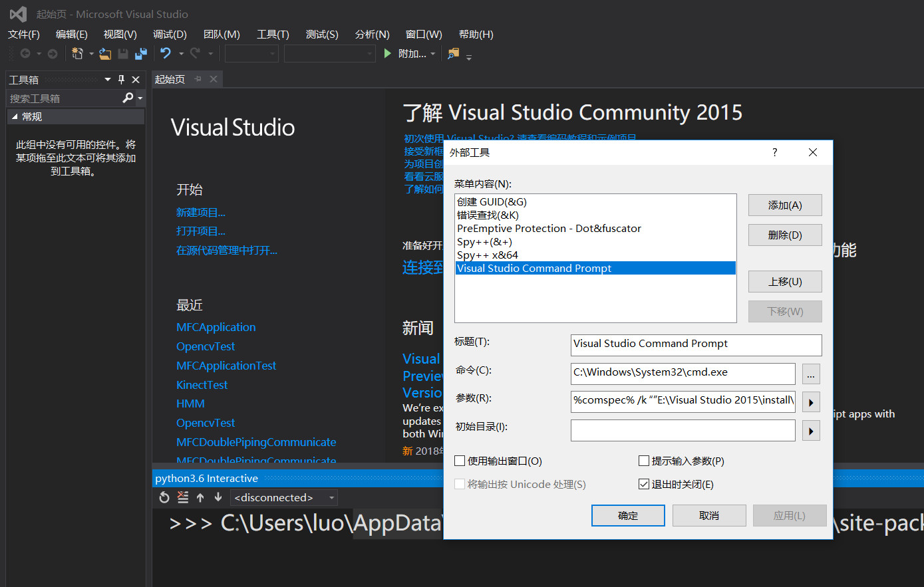Click inside the 初始目录(I) input field
924x587 pixels.
click(x=683, y=430)
